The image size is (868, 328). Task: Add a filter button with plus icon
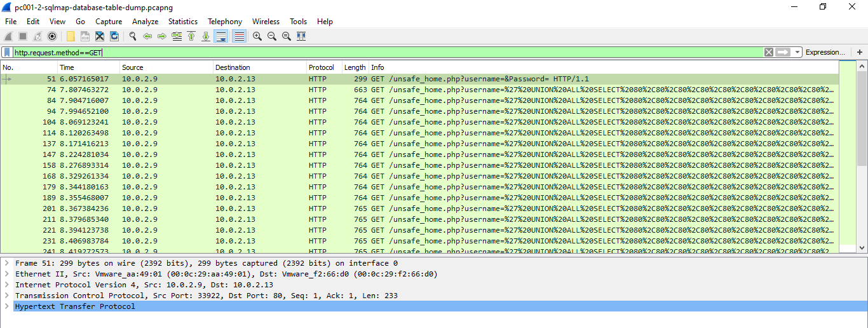coord(860,52)
